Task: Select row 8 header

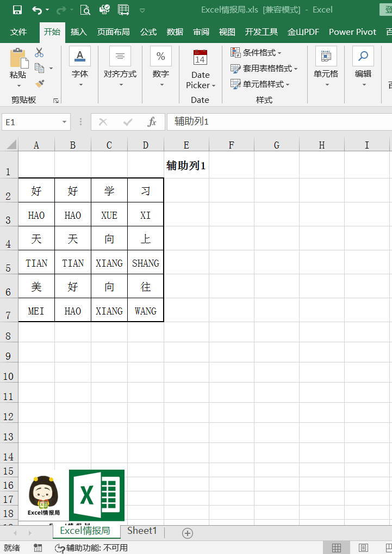Action: coord(9,333)
